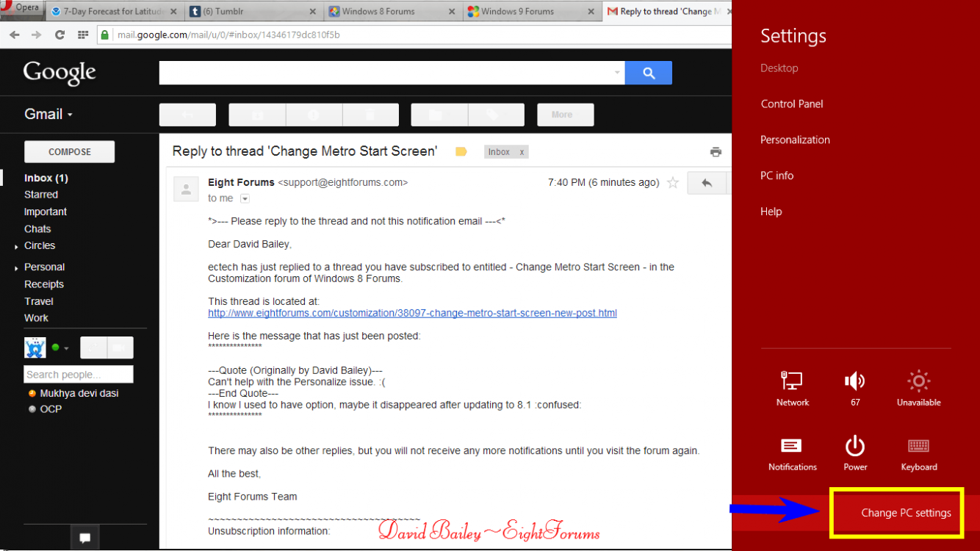Click the Google logo
The height and width of the screenshot is (551, 980).
(x=60, y=72)
